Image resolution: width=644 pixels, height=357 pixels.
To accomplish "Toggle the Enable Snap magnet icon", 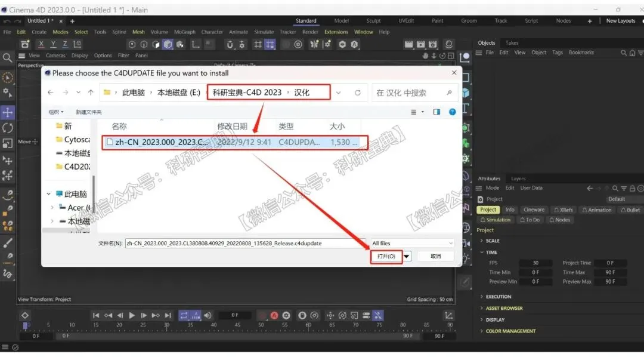I will coord(230,44).
